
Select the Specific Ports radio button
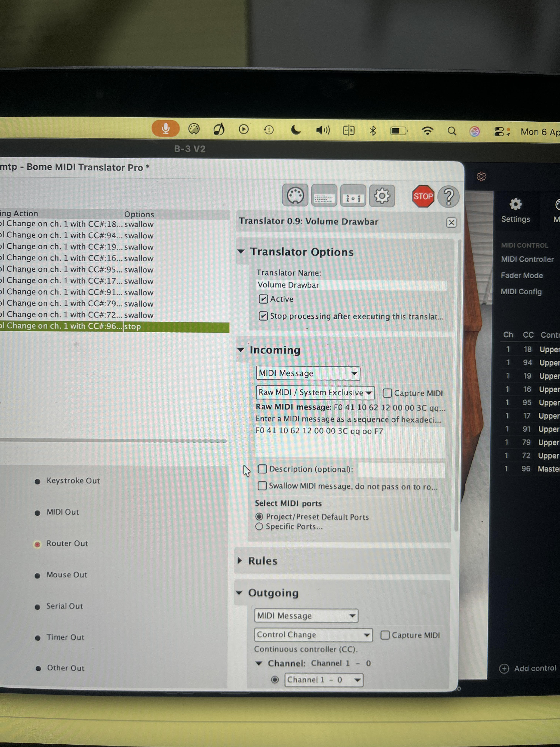click(259, 527)
